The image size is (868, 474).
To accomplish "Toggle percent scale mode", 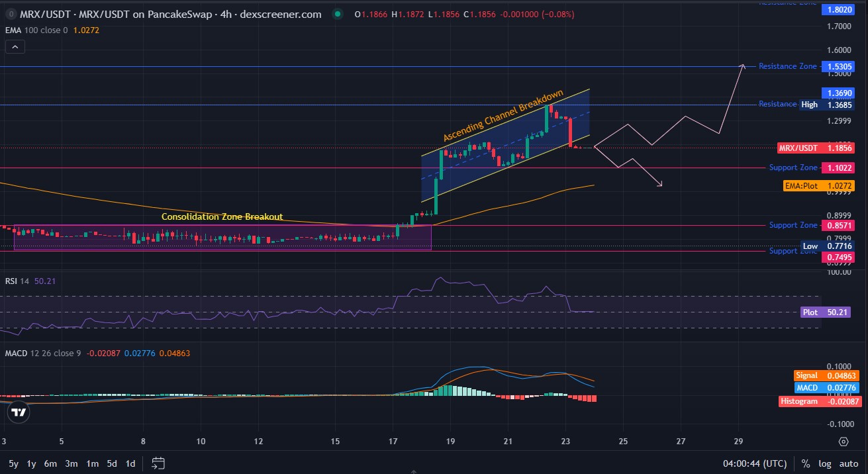I will click(806, 463).
